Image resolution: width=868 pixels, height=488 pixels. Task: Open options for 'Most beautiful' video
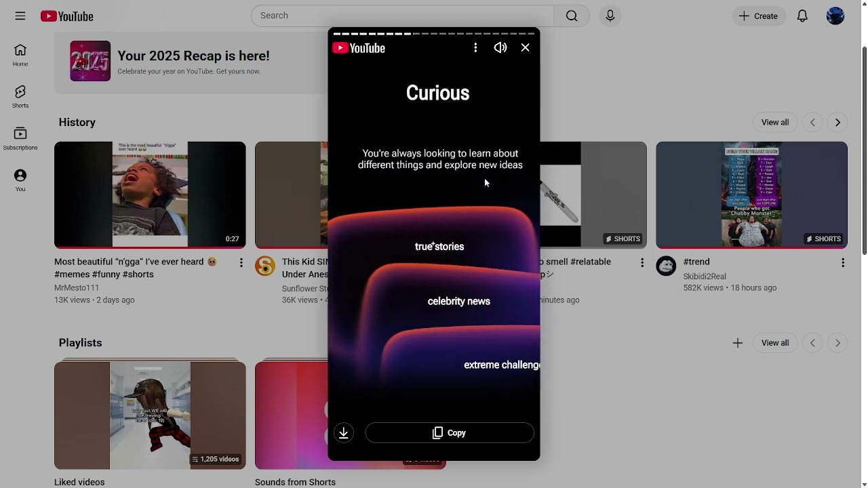tap(241, 262)
